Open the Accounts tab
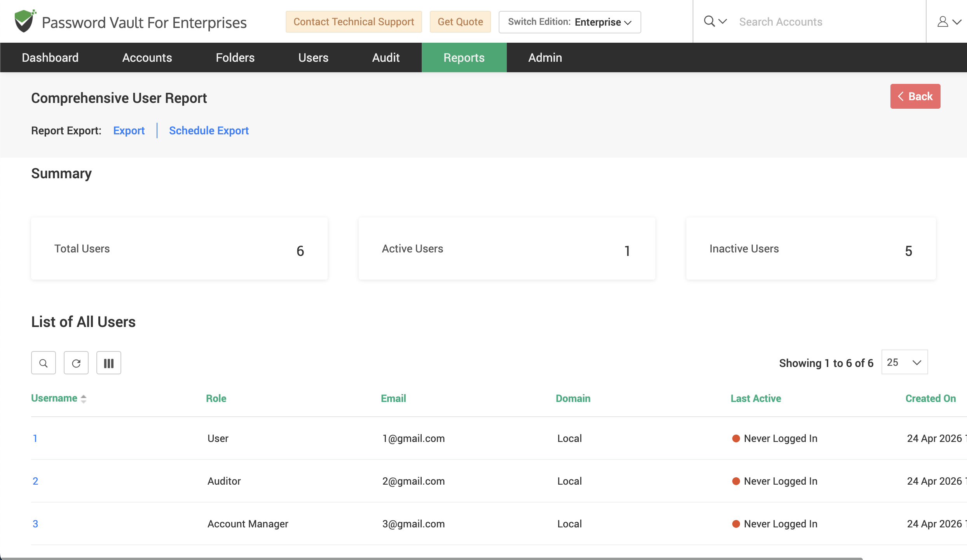967x560 pixels. pos(147,57)
